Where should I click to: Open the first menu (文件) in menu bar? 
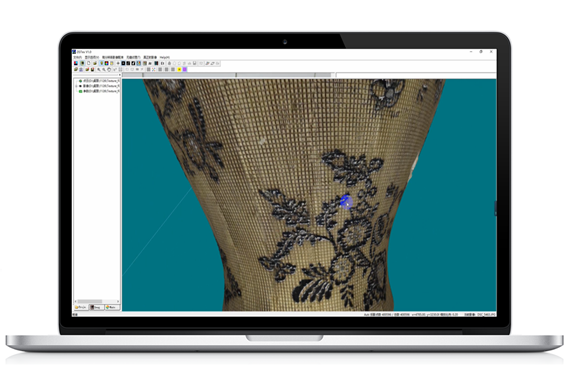pos(77,57)
